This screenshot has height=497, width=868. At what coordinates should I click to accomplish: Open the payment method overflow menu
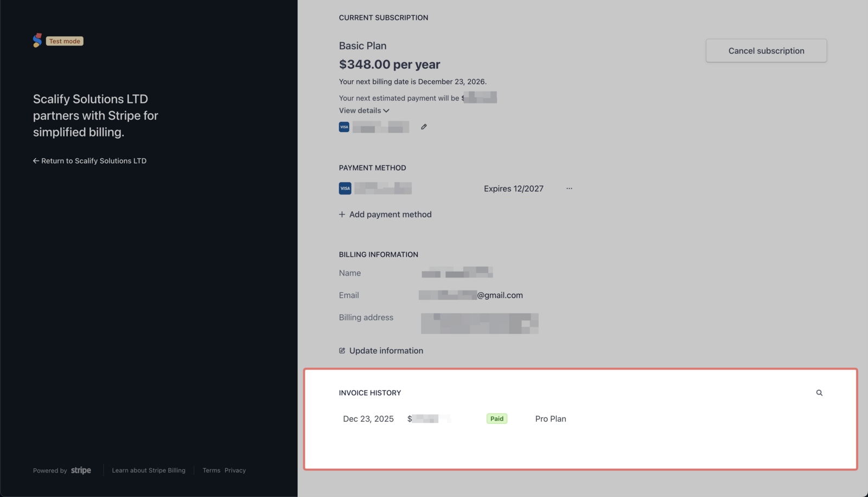[569, 188]
